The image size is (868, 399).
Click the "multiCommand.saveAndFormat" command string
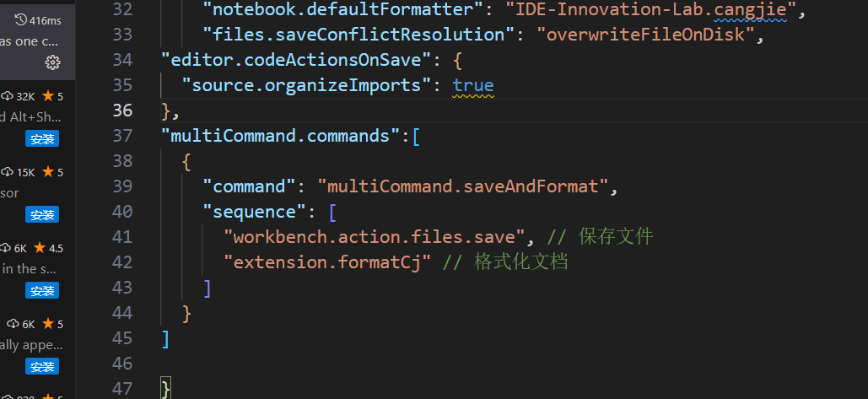pyautogui.click(x=463, y=186)
